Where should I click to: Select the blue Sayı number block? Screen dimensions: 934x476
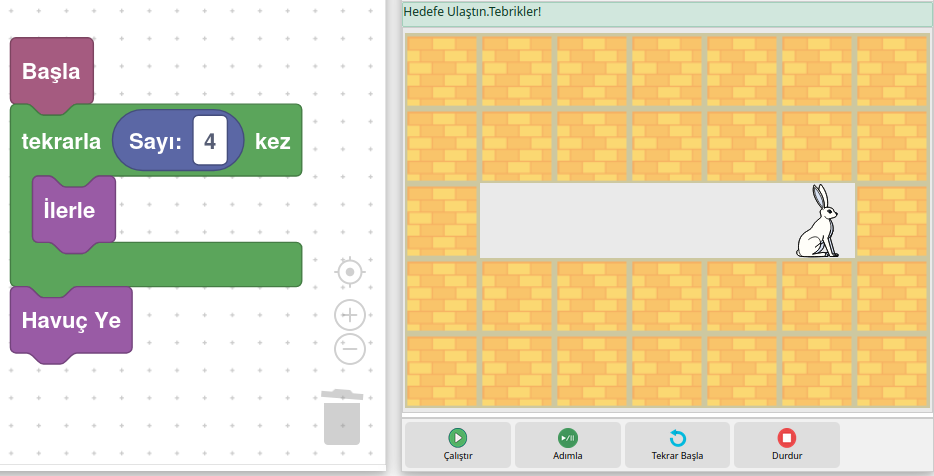(155, 141)
